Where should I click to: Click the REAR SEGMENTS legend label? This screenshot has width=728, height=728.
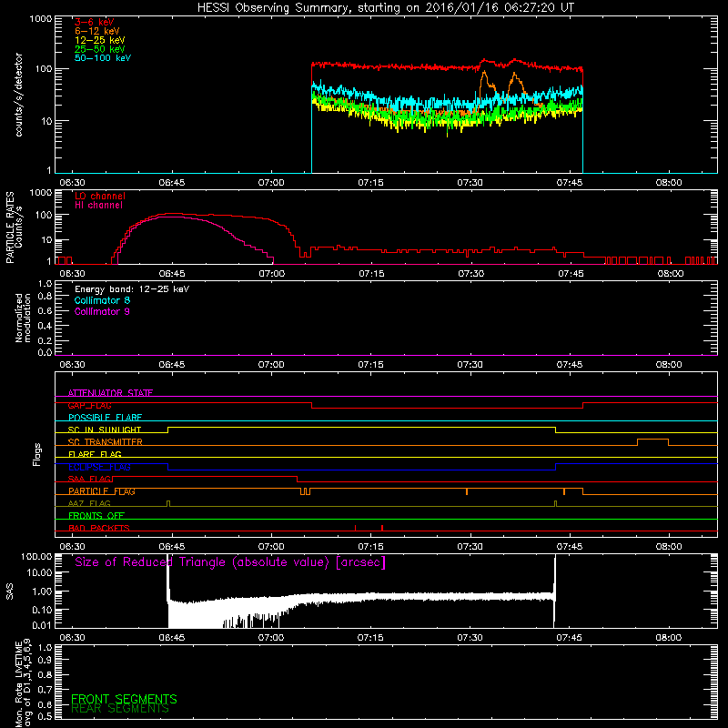120,709
